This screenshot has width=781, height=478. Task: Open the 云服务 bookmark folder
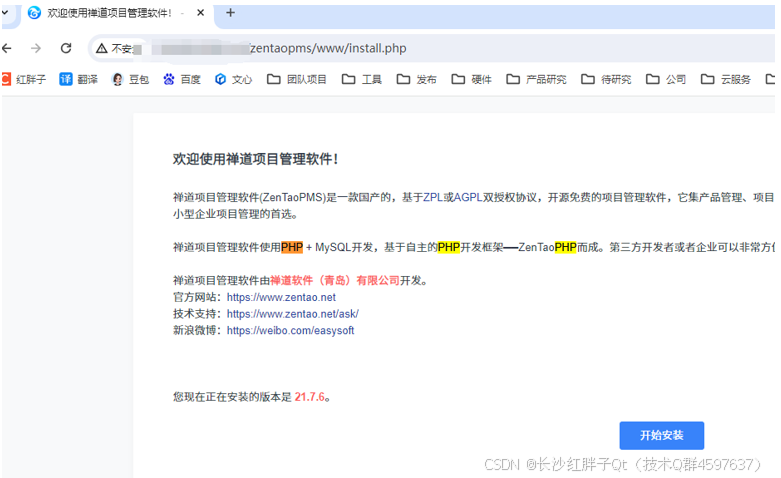(726, 79)
